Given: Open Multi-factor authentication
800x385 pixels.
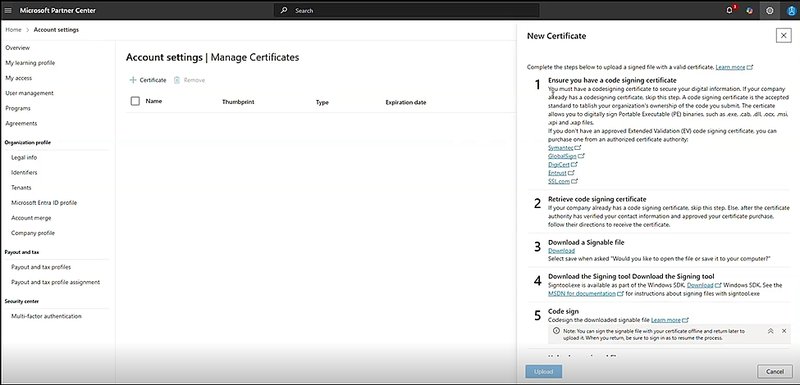Looking at the screenshot, I should pos(46,316).
